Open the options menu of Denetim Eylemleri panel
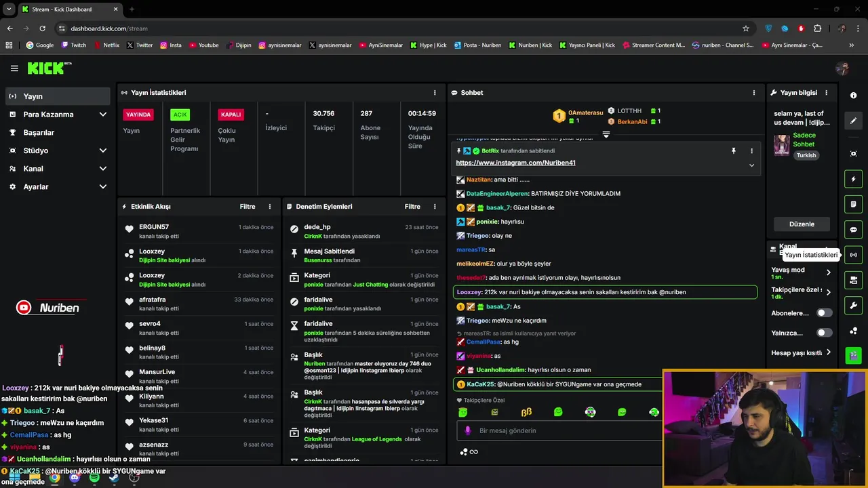The width and height of the screenshot is (868, 488). coord(435,207)
